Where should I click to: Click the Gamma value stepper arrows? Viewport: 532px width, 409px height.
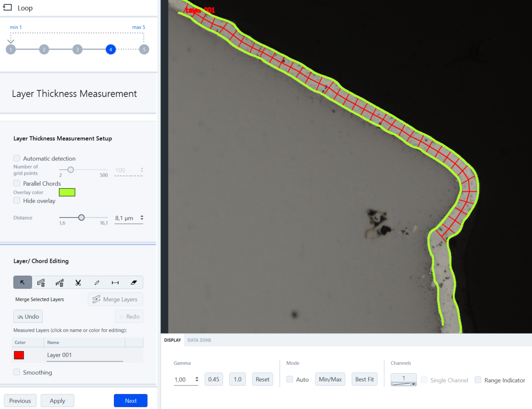(x=197, y=379)
